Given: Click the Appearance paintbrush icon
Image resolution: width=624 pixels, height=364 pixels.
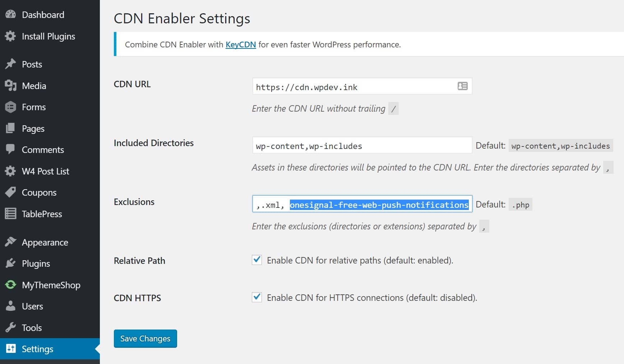Looking at the screenshot, I should tap(10, 242).
